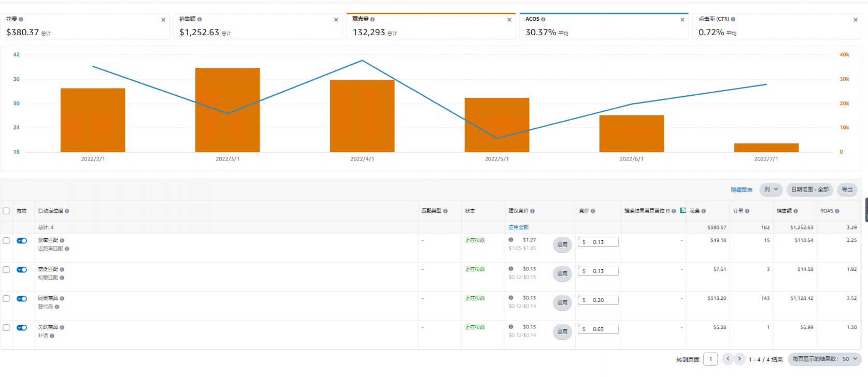This screenshot has width=868, height=377.
Task: Click the info icon beside 曝光量 metric card
Action: (372, 19)
